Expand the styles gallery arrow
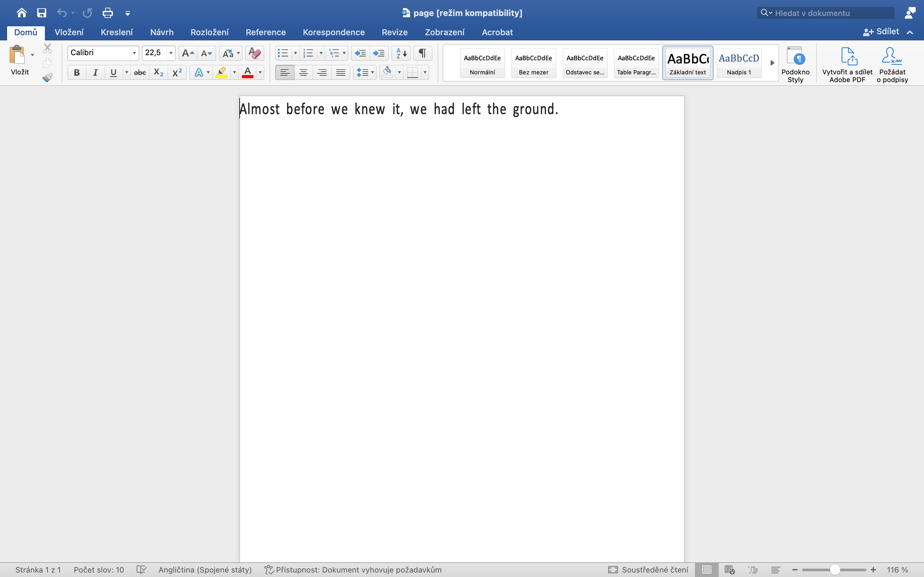Image resolution: width=924 pixels, height=577 pixels. tap(772, 63)
